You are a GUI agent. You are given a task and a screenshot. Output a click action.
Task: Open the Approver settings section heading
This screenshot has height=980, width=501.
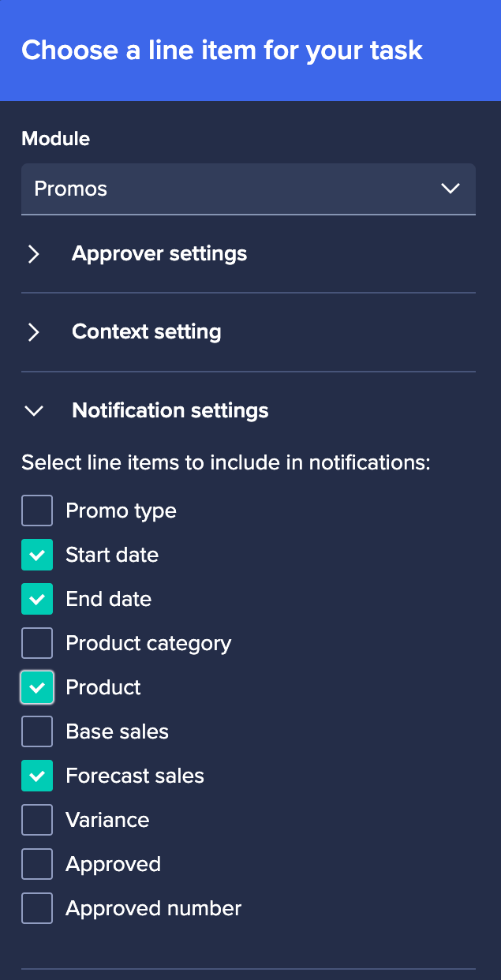[x=159, y=254]
